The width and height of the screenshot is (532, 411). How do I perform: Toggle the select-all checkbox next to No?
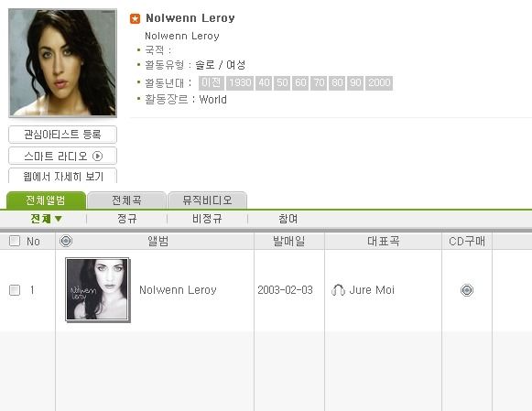[x=15, y=241]
